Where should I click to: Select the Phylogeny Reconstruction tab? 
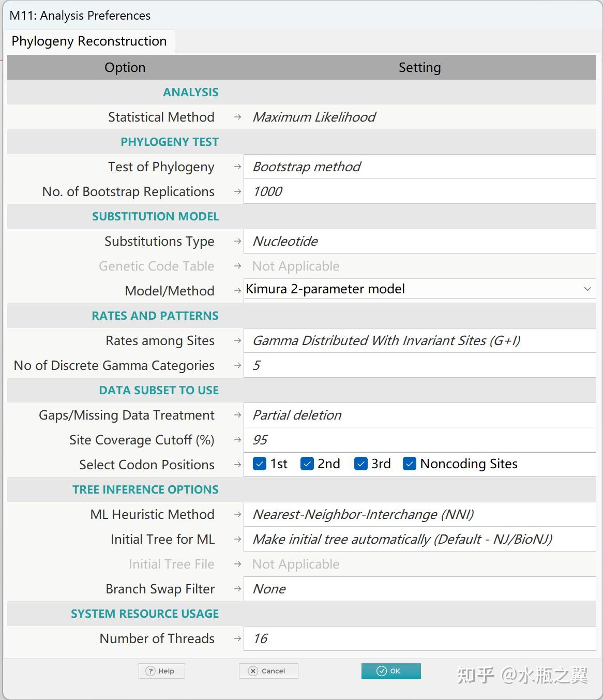(x=89, y=41)
